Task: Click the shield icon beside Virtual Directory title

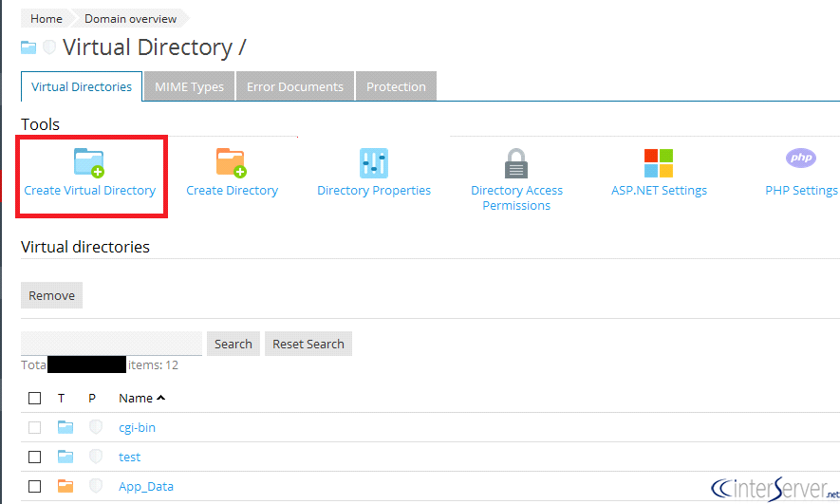Action: point(49,47)
